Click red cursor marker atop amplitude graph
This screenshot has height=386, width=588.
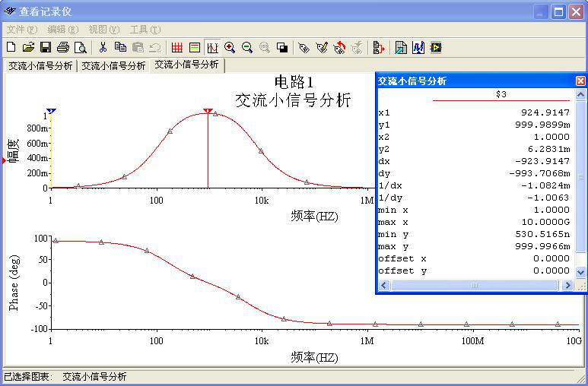tap(208, 111)
